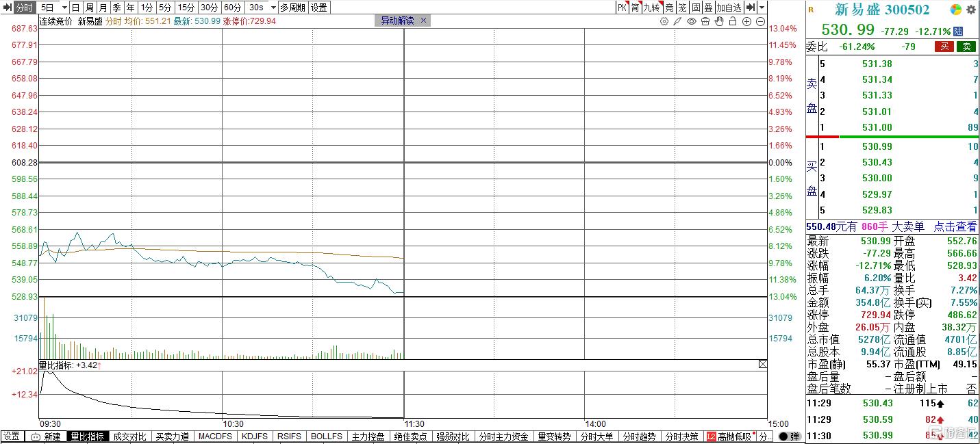980x444 pixels.
Task: Click the drawing pen tool icon
Action: click(x=677, y=21)
